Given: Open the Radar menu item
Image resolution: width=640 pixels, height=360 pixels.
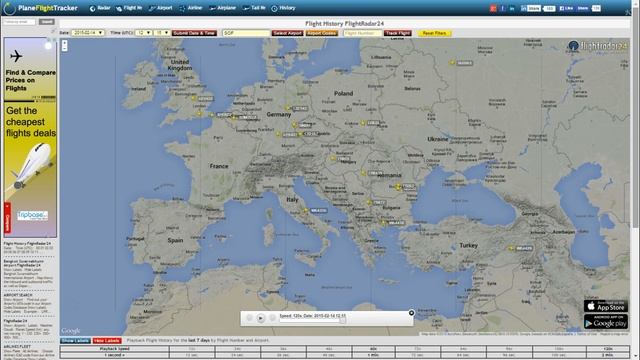Looking at the screenshot, I should [100, 8].
